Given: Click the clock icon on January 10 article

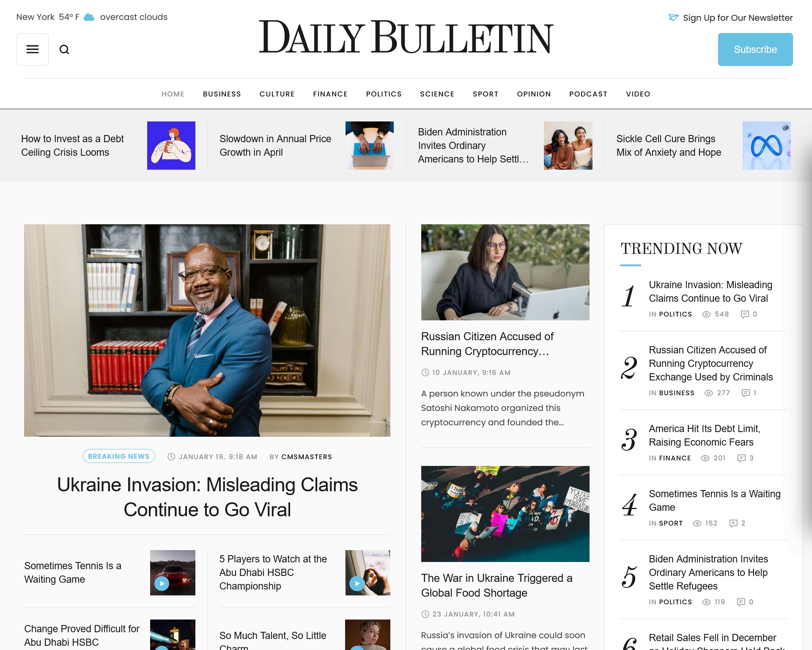Looking at the screenshot, I should 425,372.
